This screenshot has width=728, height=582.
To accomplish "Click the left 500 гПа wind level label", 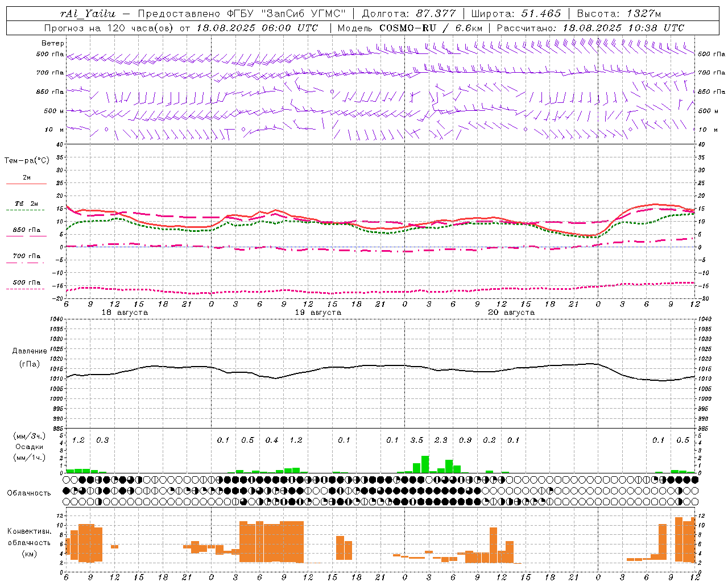I will click(x=50, y=55).
